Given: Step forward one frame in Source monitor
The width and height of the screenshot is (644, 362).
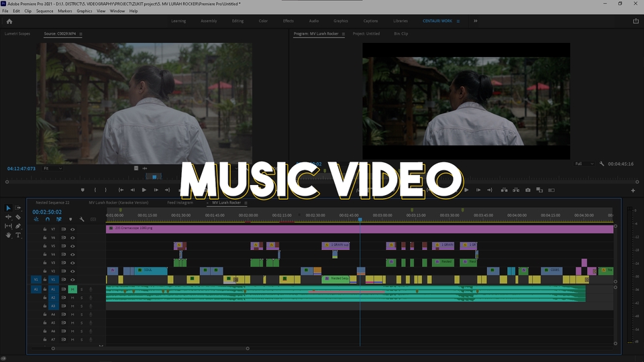Looking at the screenshot, I should pyautogui.click(x=156, y=190).
